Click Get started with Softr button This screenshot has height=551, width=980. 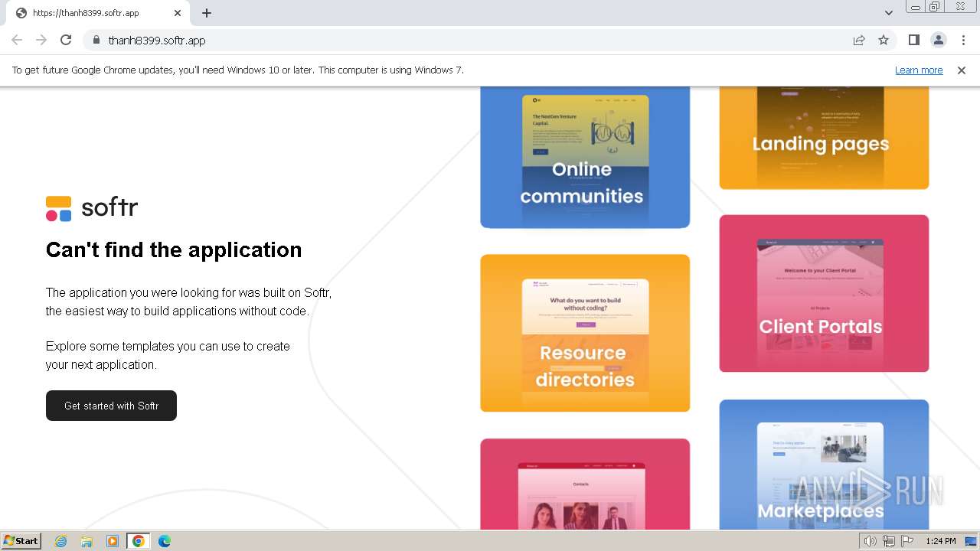(111, 406)
